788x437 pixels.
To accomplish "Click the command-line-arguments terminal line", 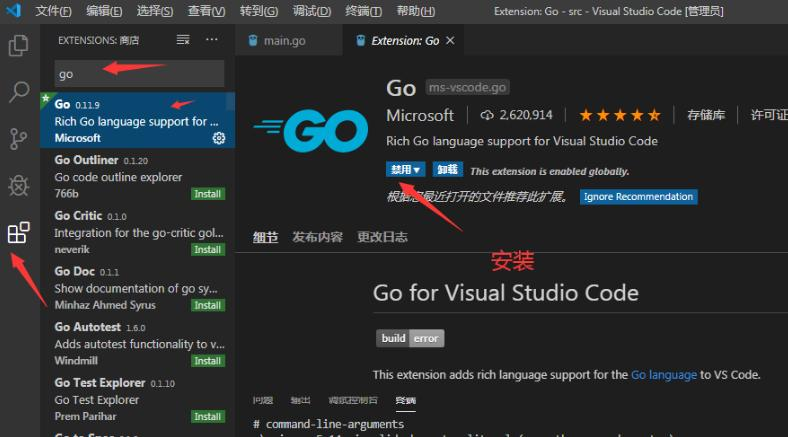I will click(329, 424).
